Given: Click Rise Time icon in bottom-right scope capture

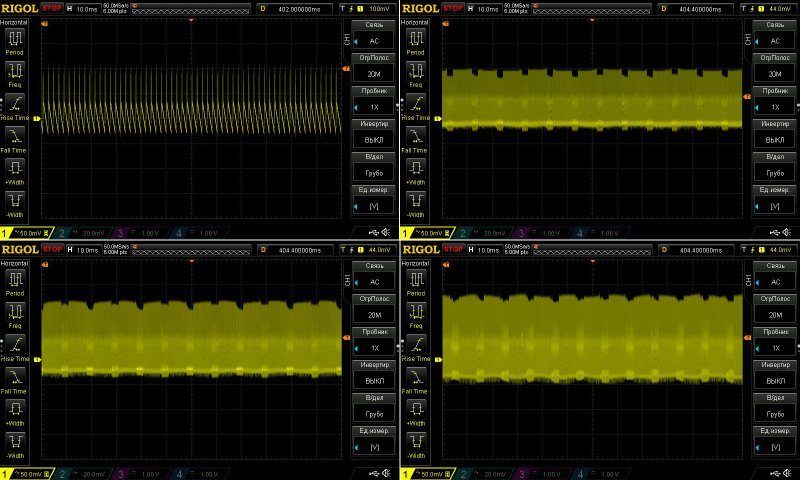Looking at the screenshot, I should [416, 345].
